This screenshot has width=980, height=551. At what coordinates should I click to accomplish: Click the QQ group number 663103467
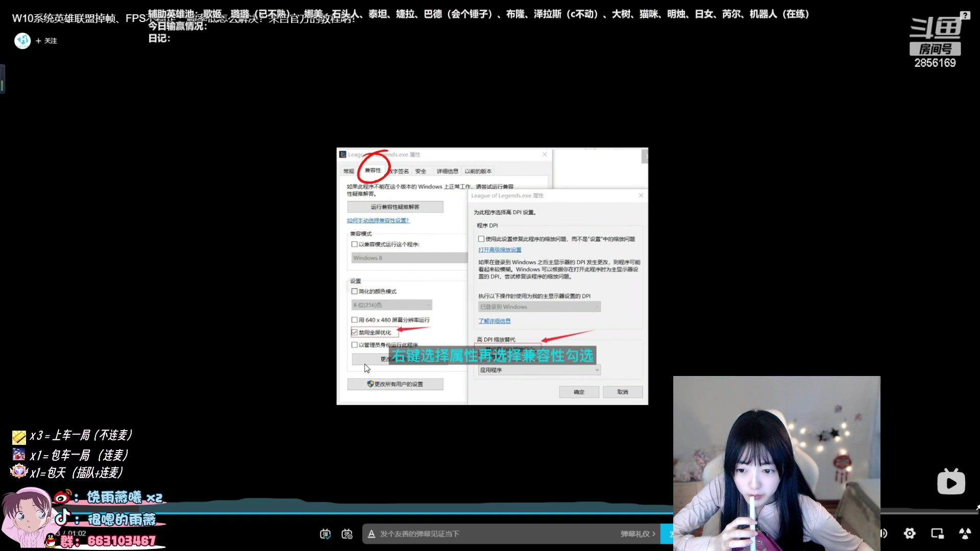(121, 541)
